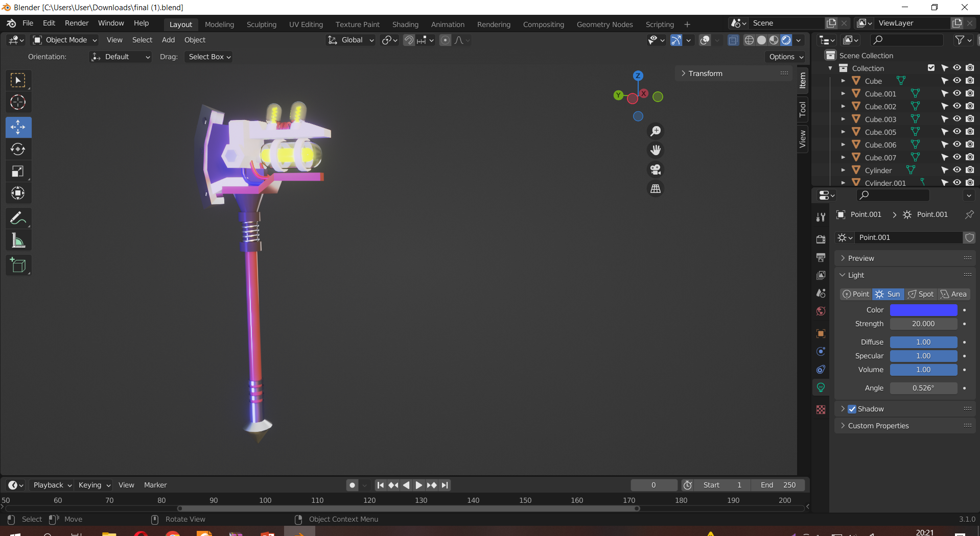The image size is (980, 536).
Task: Switch perspective/orthographic grid icon
Action: (656, 189)
